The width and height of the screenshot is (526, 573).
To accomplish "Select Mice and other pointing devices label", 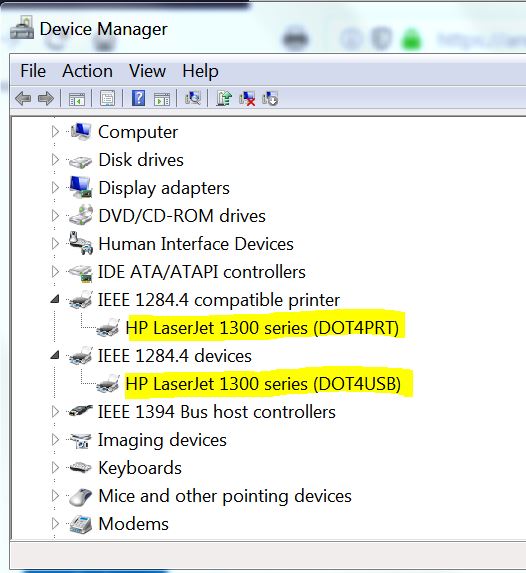I will point(225,496).
